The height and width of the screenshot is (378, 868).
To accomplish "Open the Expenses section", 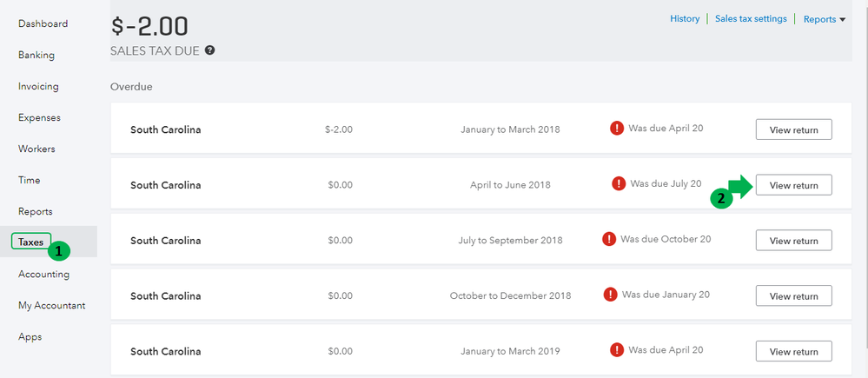I will (x=39, y=117).
